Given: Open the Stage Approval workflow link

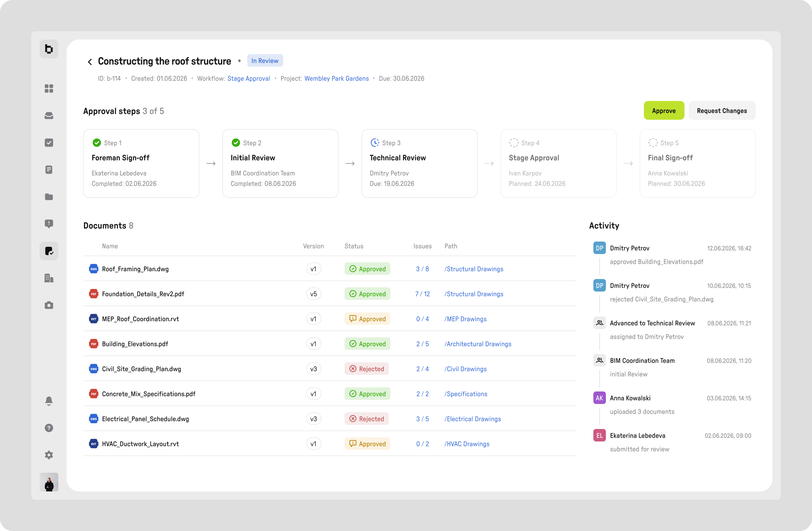Looking at the screenshot, I should pyautogui.click(x=249, y=78).
